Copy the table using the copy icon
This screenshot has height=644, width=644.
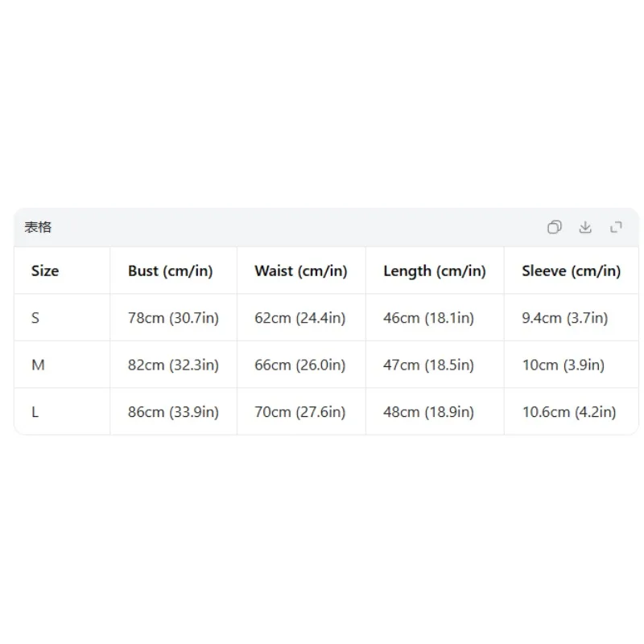(554, 227)
